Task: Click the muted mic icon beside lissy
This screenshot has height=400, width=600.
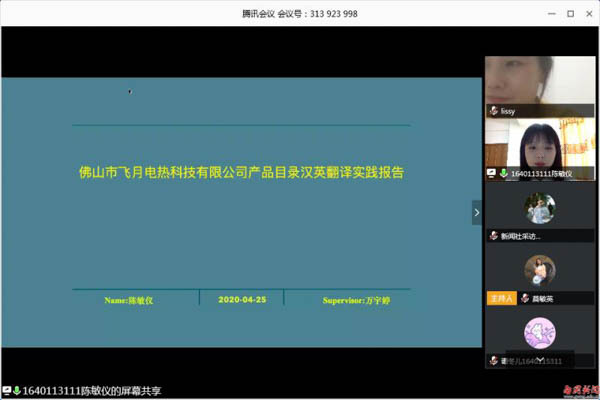Action: click(x=493, y=110)
